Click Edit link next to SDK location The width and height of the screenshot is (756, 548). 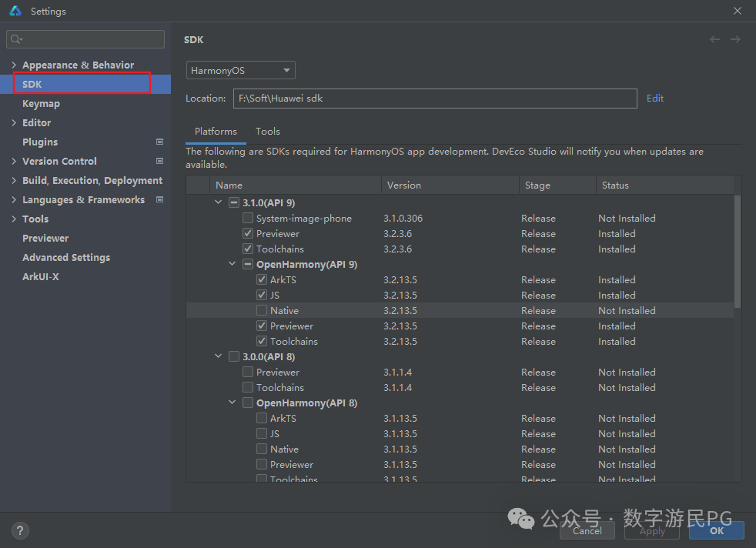tap(654, 99)
